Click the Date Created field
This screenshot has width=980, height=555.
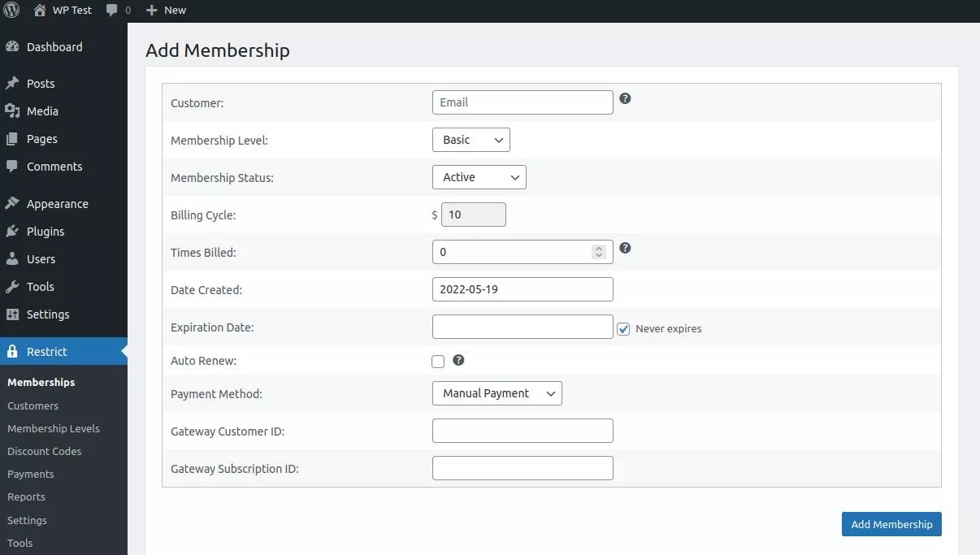click(523, 289)
